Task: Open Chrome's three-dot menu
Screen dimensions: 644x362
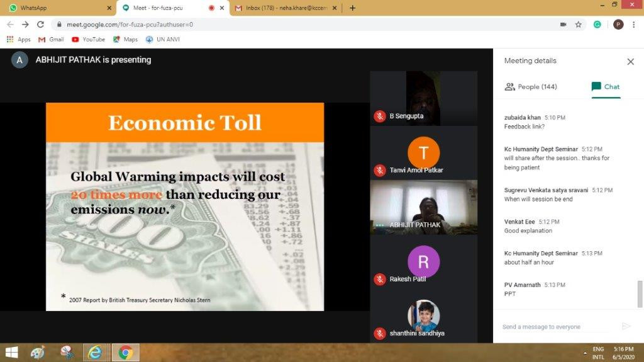Action: point(634,25)
